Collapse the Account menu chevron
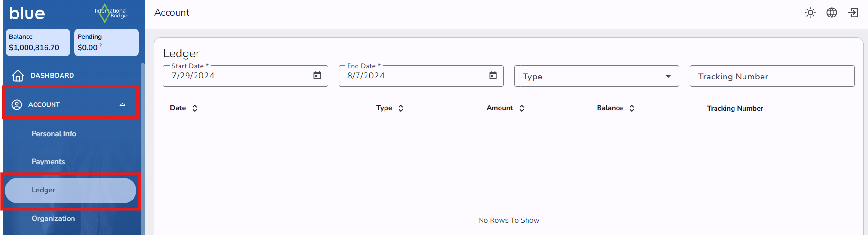 point(122,104)
